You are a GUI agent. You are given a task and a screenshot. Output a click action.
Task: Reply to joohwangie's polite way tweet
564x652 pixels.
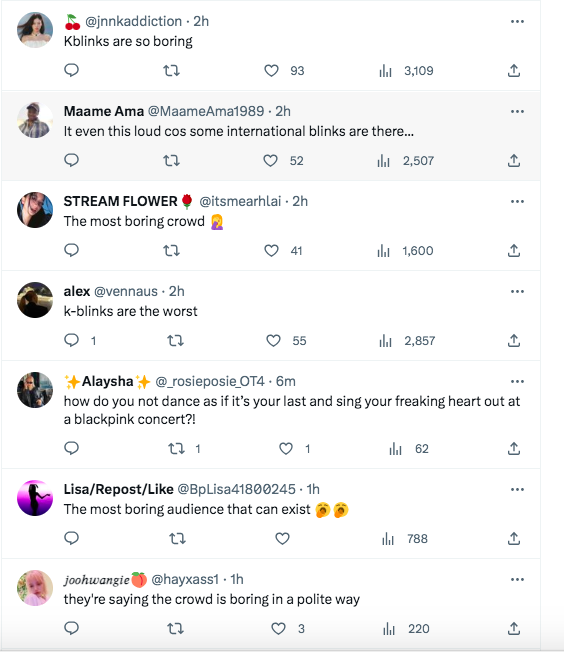(72, 628)
